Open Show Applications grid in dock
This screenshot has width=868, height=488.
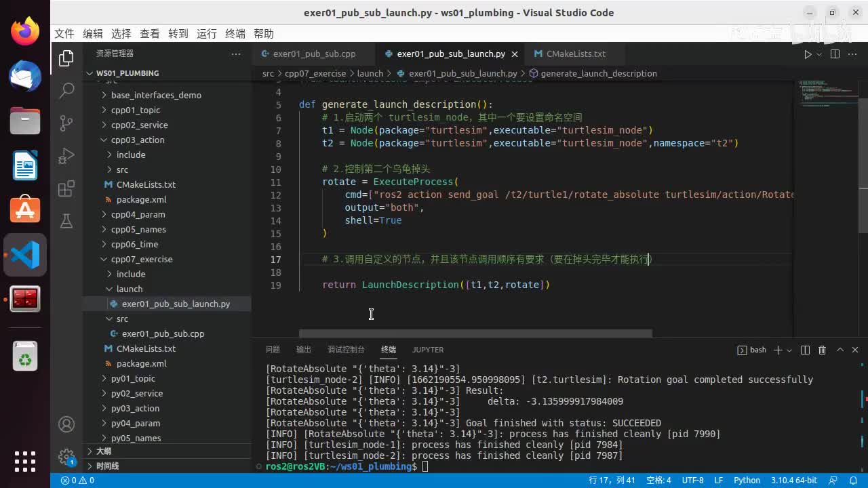coord(25,461)
